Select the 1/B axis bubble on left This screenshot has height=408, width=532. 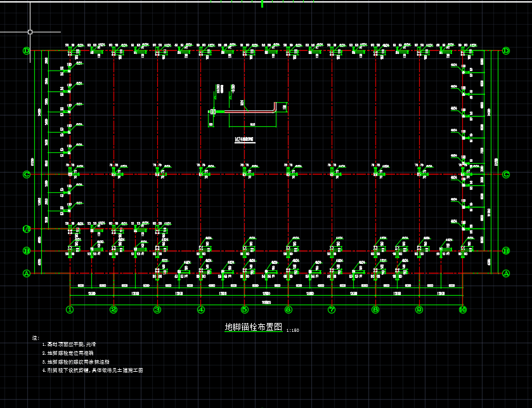pos(27,228)
